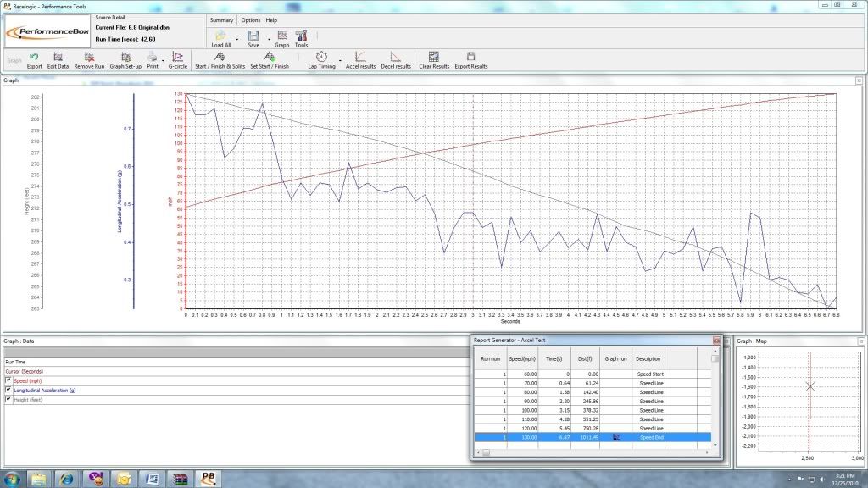Image resolution: width=868 pixels, height=488 pixels.
Task: Expand the Lap Timing dropdown arrow
Action: click(x=340, y=60)
